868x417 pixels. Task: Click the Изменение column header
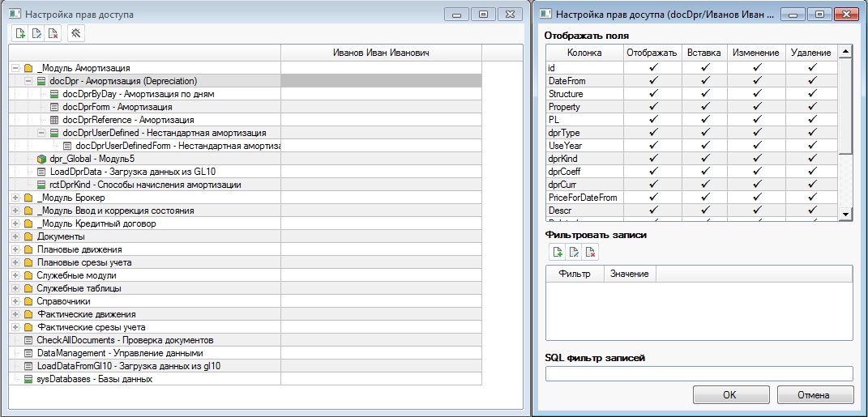click(755, 53)
